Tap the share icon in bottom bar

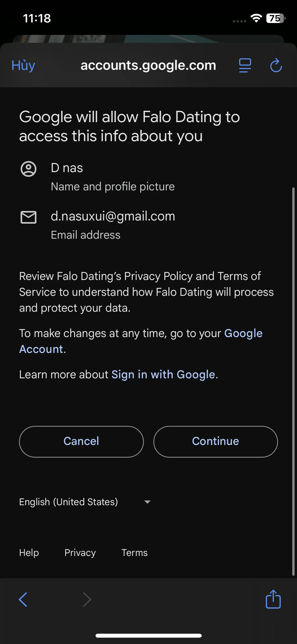(273, 599)
